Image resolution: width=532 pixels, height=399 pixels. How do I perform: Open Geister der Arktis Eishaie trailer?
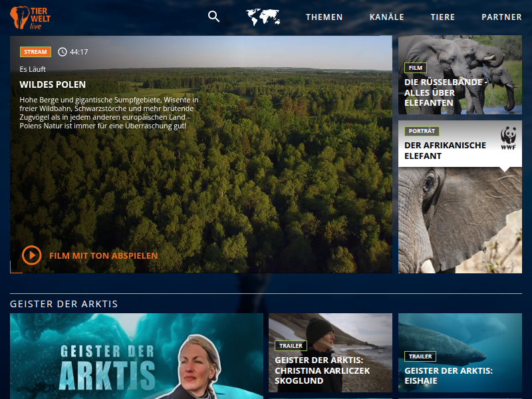coord(460,353)
